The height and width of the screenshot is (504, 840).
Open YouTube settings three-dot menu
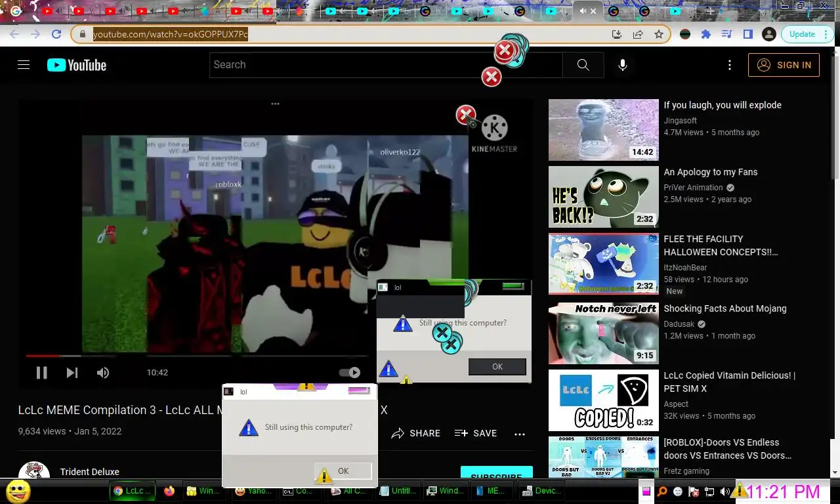click(x=729, y=65)
